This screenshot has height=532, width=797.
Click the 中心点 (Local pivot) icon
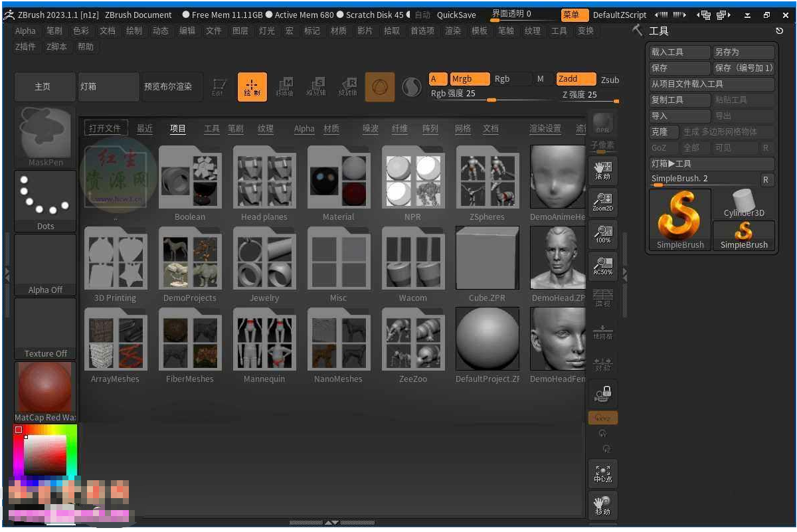click(x=602, y=474)
